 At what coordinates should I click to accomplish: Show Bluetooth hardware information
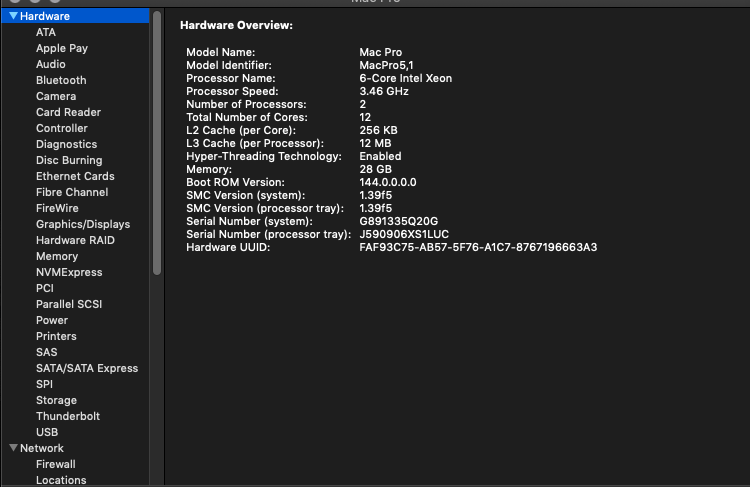point(61,80)
